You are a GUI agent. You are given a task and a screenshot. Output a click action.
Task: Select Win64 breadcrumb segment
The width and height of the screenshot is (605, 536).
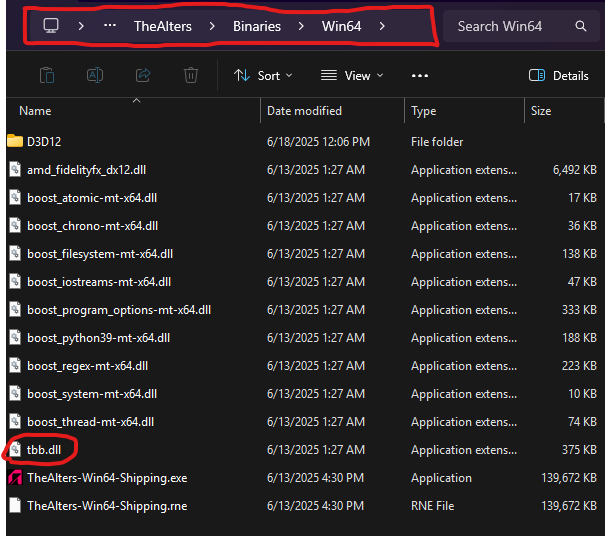tap(341, 26)
